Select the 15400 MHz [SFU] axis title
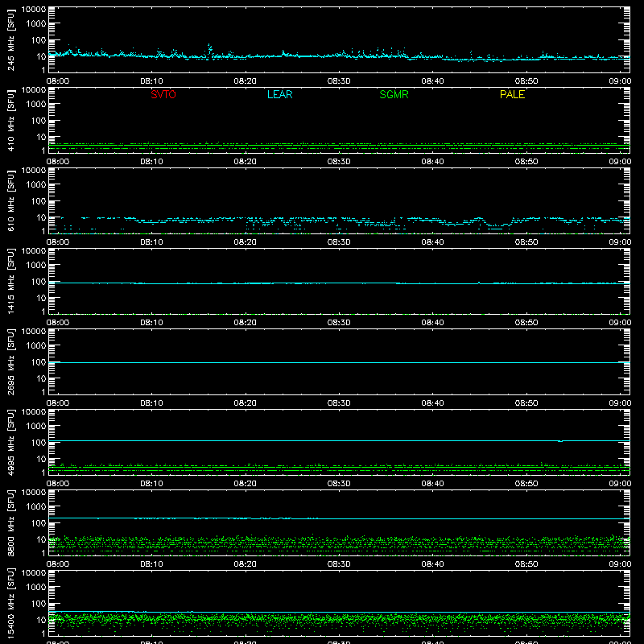Viewport: 644px width, 644px height. coord(10,603)
